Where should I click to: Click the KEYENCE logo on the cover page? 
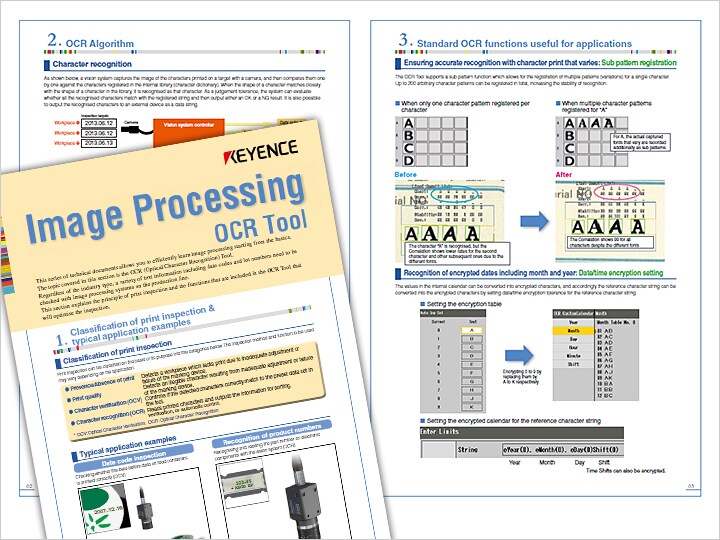(260, 151)
